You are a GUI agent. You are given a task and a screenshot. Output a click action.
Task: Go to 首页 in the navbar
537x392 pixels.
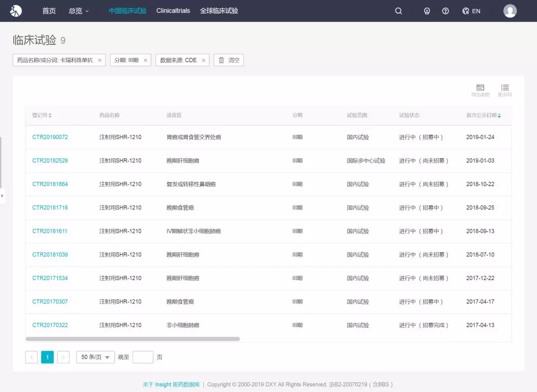tap(49, 11)
